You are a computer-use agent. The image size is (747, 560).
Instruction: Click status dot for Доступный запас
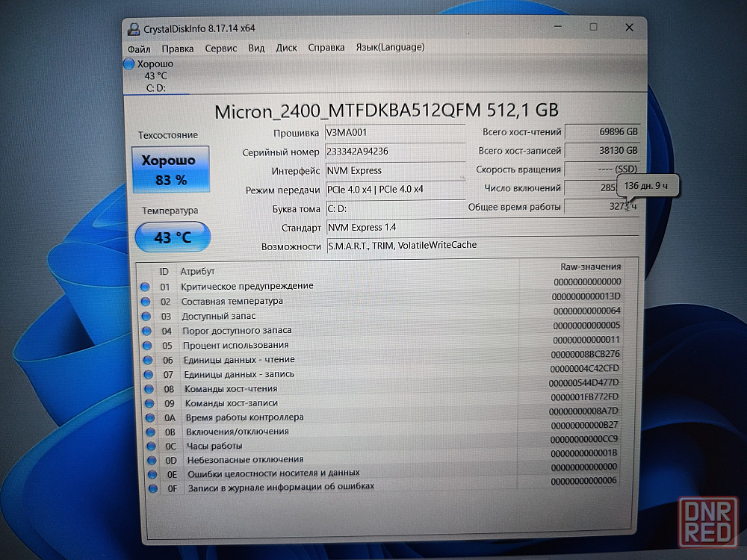146,316
